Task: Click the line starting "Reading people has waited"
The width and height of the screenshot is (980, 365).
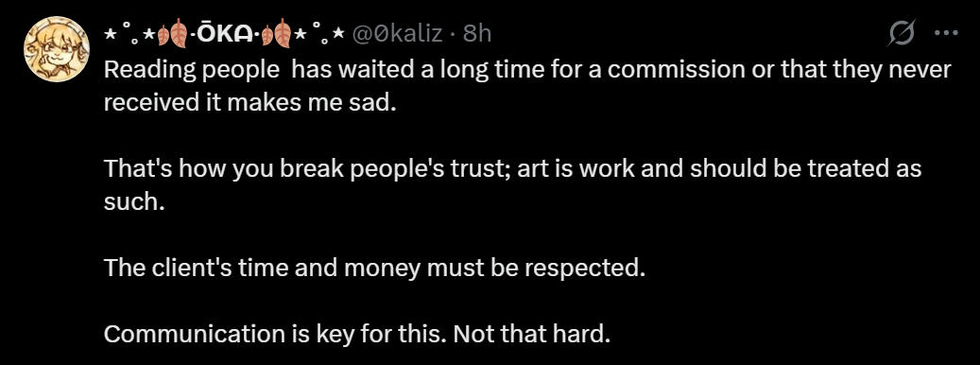Action: click(x=527, y=69)
